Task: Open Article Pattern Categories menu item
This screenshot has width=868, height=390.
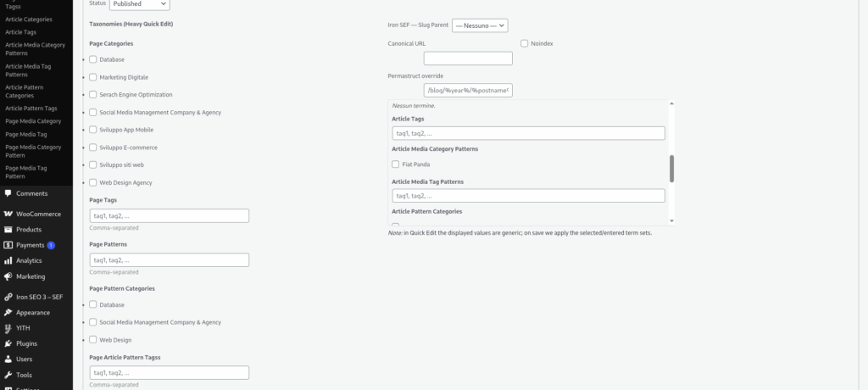Action: (25, 92)
